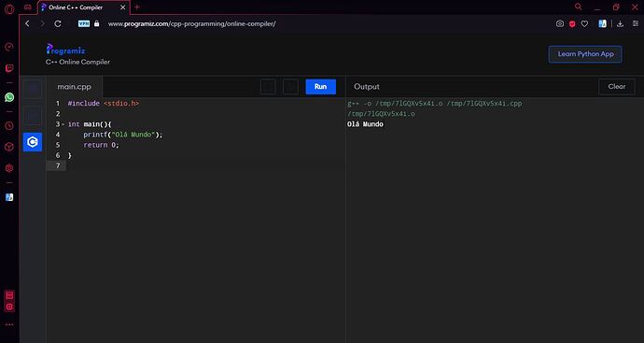The width and height of the screenshot is (644, 343).
Task: Click the Output panel heading
Action: pos(367,87)
